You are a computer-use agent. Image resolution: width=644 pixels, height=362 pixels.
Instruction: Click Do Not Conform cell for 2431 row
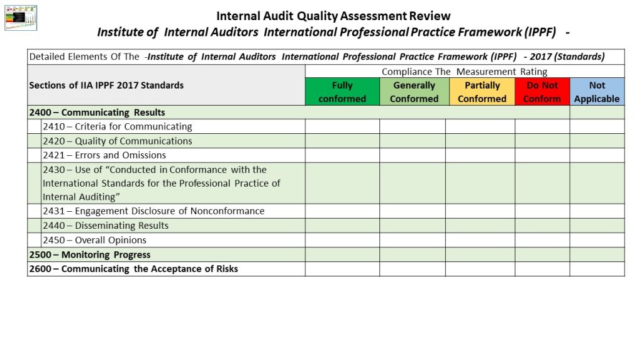click(x=542, y=211)
